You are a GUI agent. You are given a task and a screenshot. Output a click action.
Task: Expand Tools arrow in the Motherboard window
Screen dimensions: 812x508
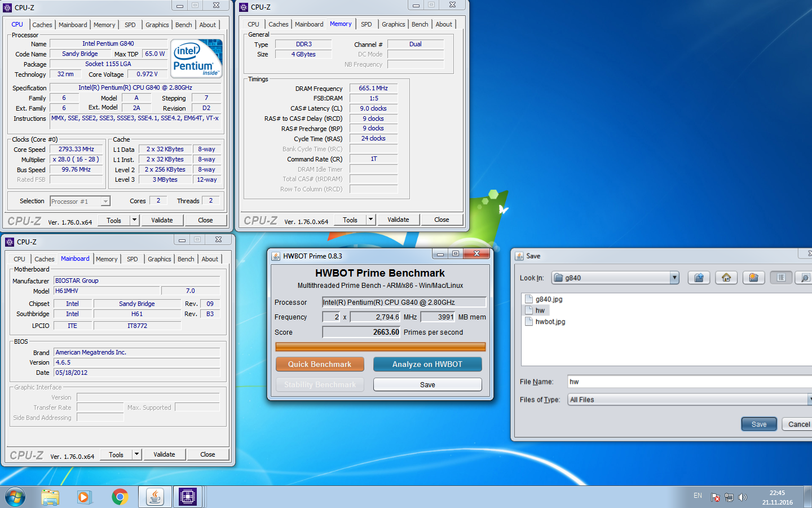coord(137,454)
